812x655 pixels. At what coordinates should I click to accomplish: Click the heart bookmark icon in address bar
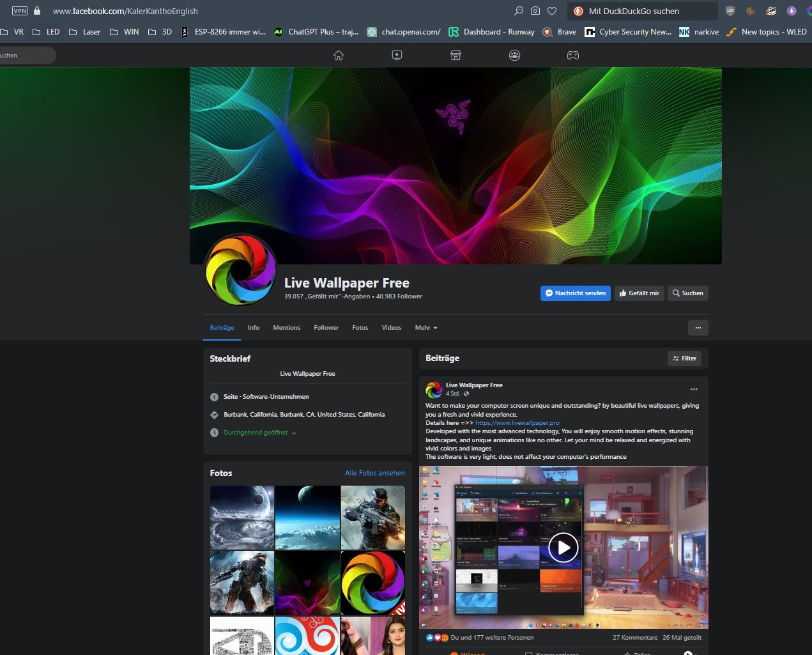coord(552,11)
